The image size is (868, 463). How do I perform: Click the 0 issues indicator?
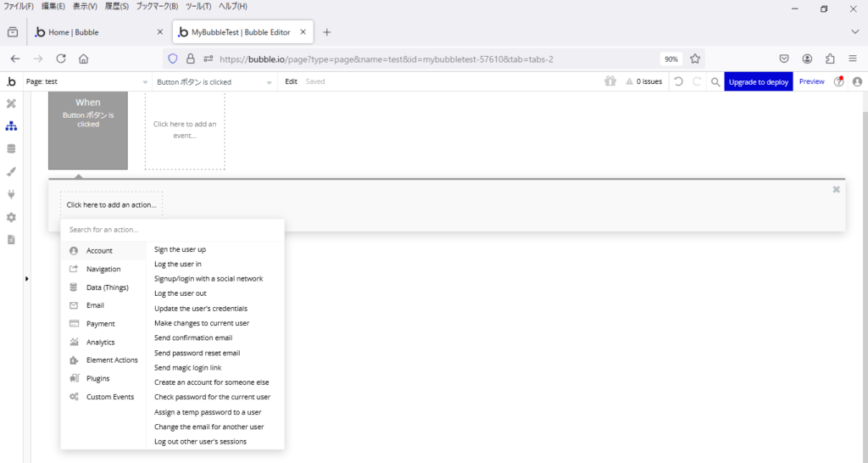tap(644, 81)
